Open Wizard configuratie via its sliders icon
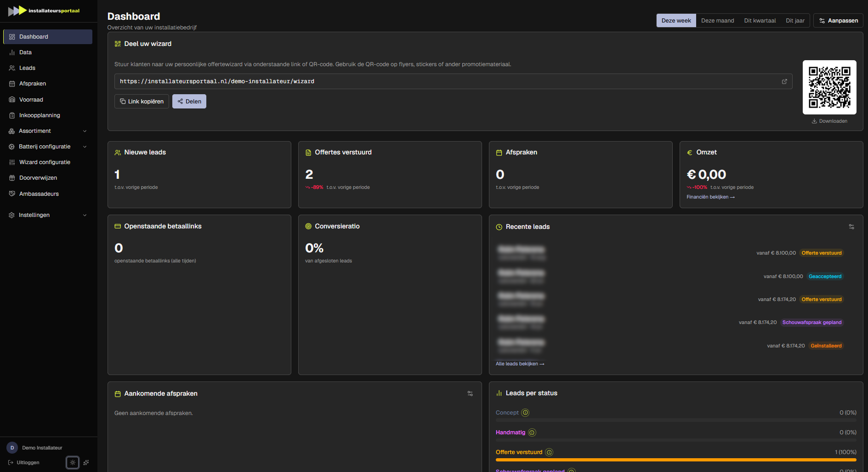Image resolution: width=868 pixels, height=472 pixels. coord(12,162)
